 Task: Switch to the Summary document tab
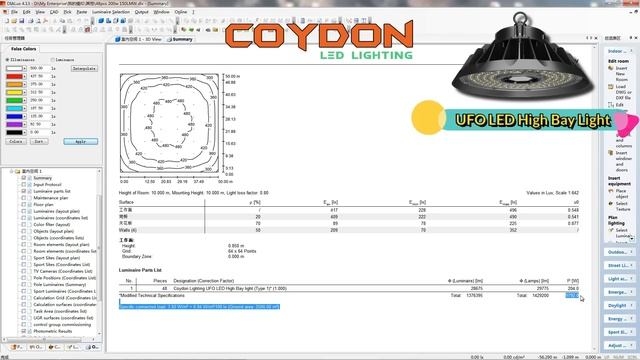180,39
